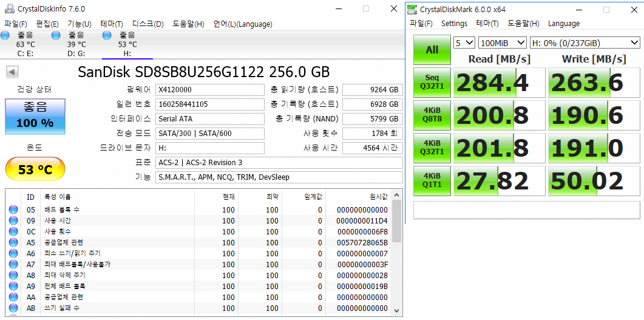The image size is (644, 320).
Task: Open the 도움말(H) menu in CrystalDiskMark
Action: point(523,24)
